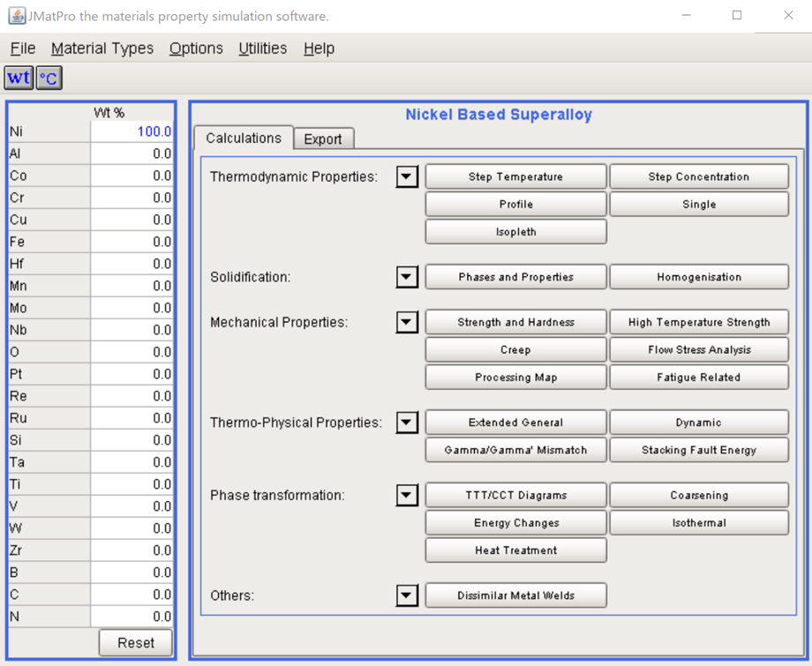The image size is (812, 666).
Task: Open Flow Stress Analysis
Action: point(699,350)
